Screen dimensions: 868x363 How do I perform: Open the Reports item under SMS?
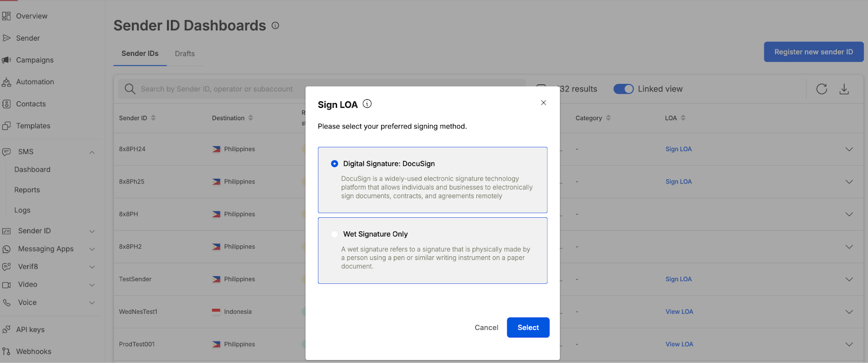pyautogui.click(x=27, y=190)
